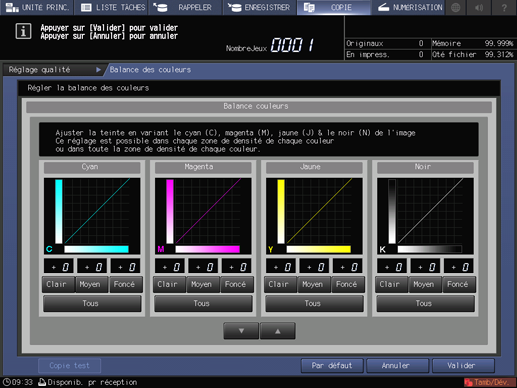Select Tous for Noir

[x=425, y=303]
